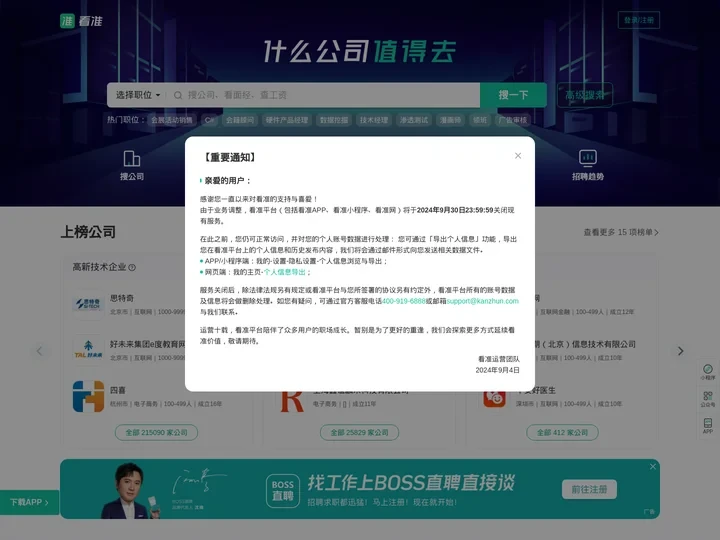720x540 pixels.
Task: Go to next ranking with right arrow
Action: pos(681,351)
